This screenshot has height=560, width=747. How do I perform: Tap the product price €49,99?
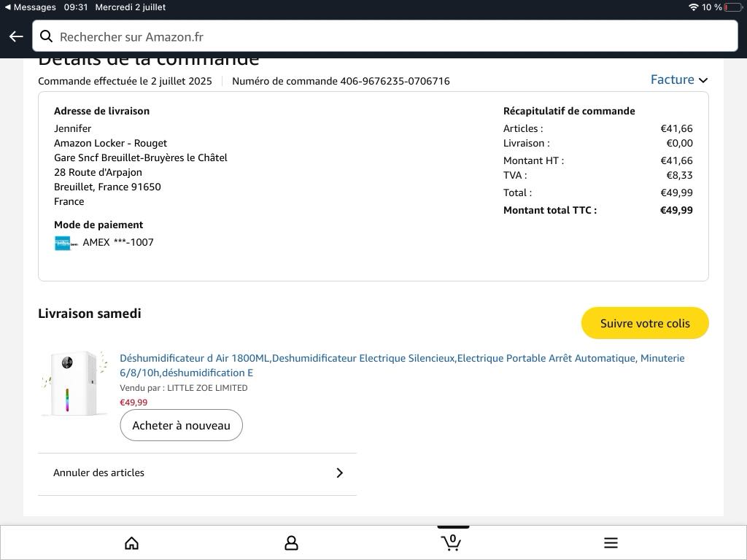coord(133,402)
